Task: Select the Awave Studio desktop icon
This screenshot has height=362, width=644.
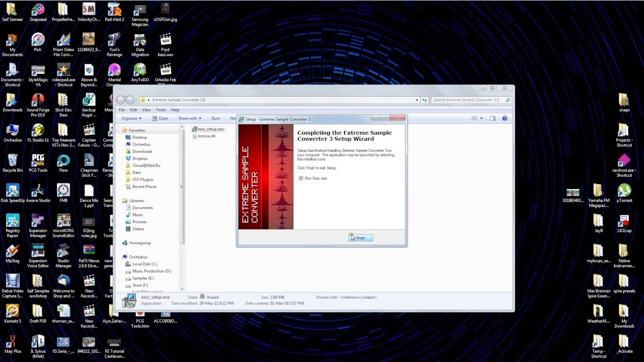Action: click(38, 194)
